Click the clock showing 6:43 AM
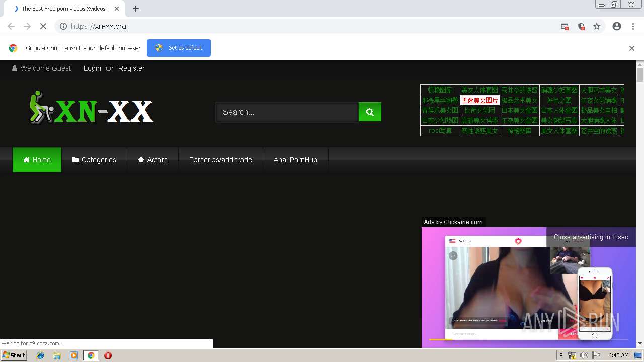 click(618, 355)
